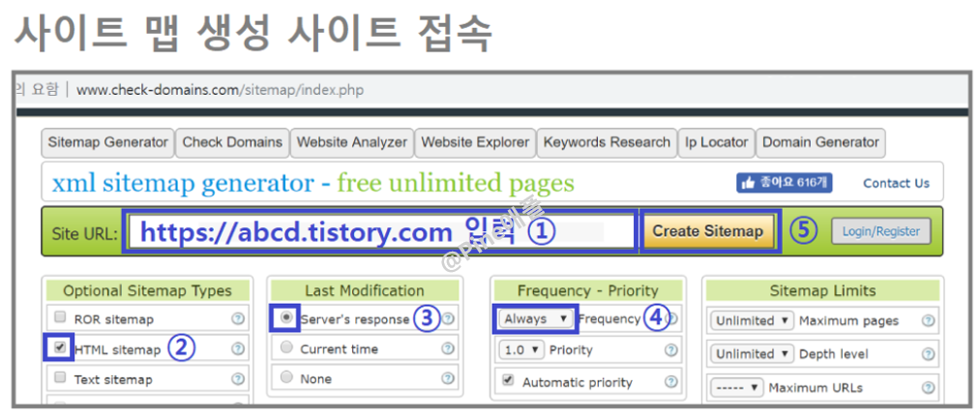Open help icon for Automatic priority

[671, 381]
